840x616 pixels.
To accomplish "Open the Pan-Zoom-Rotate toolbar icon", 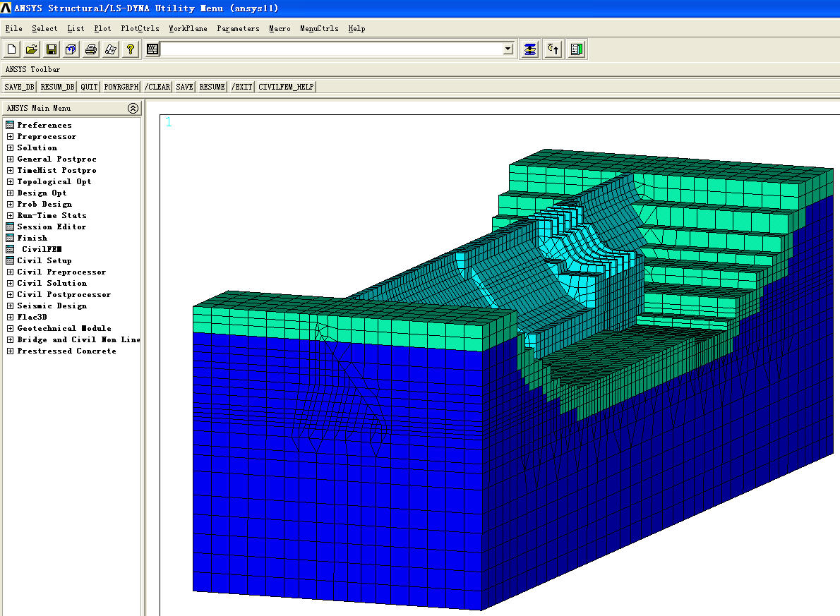I will (x=71, y=50).
